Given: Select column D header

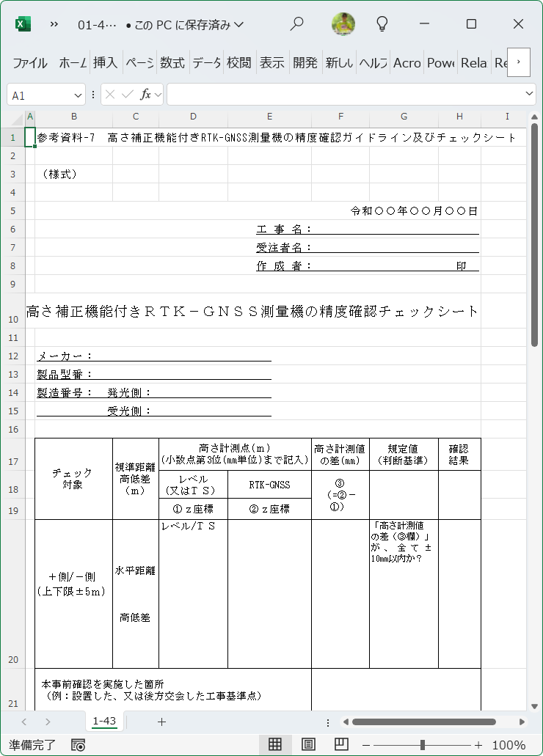Looking at the screenshot, I should (x=193, y=116).
